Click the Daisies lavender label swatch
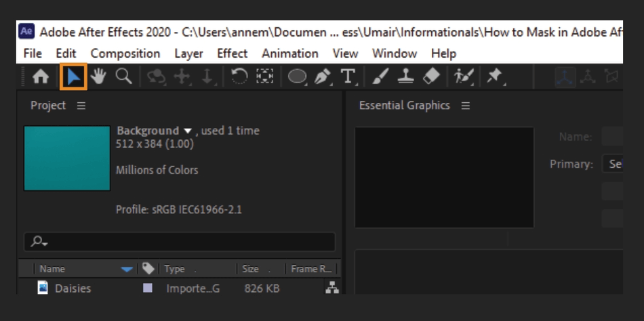The width and height of the screenshot is (644, 321). (148, 288)
